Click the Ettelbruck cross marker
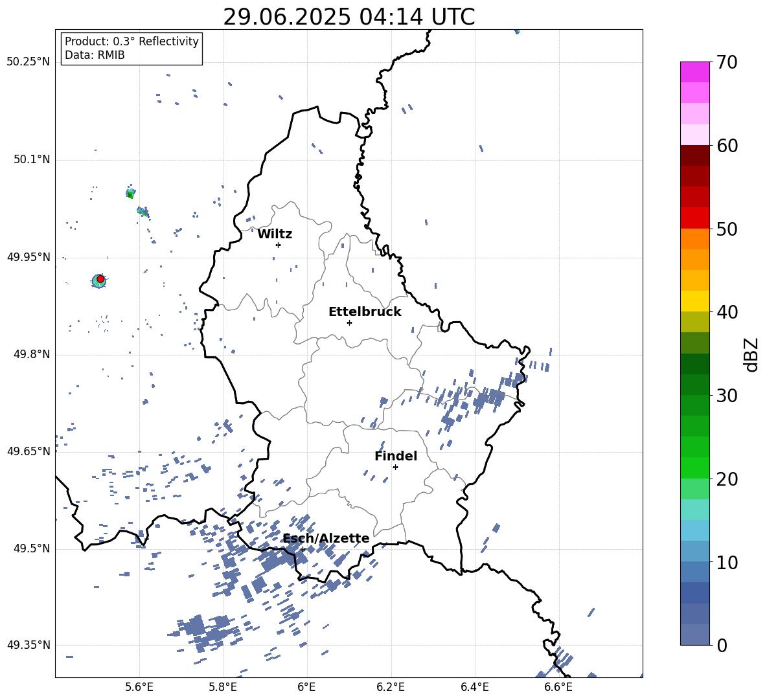 pyautogui.click(x=349, y=322)
